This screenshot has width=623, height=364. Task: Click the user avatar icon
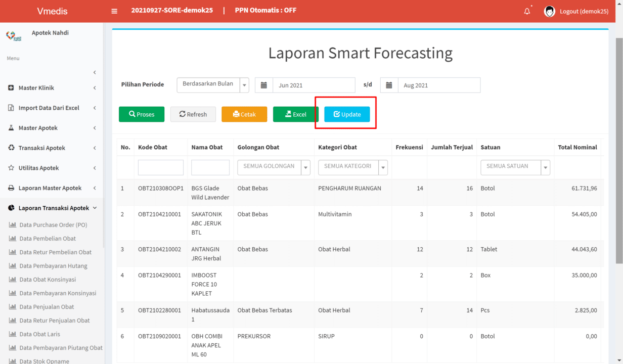(x=550, y=11)
